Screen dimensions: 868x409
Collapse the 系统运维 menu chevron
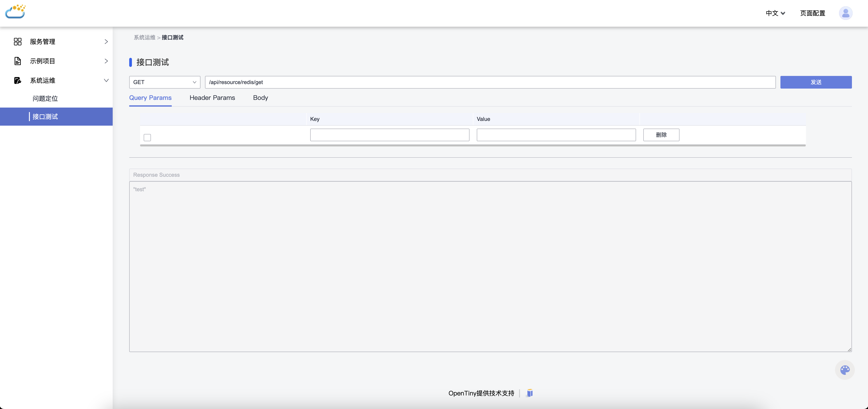[x=106, y=80]
